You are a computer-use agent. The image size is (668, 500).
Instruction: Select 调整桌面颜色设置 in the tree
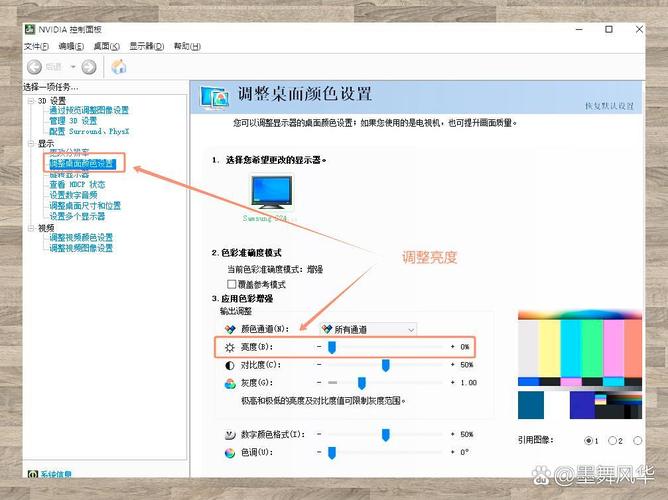click(x=83, y=164)
